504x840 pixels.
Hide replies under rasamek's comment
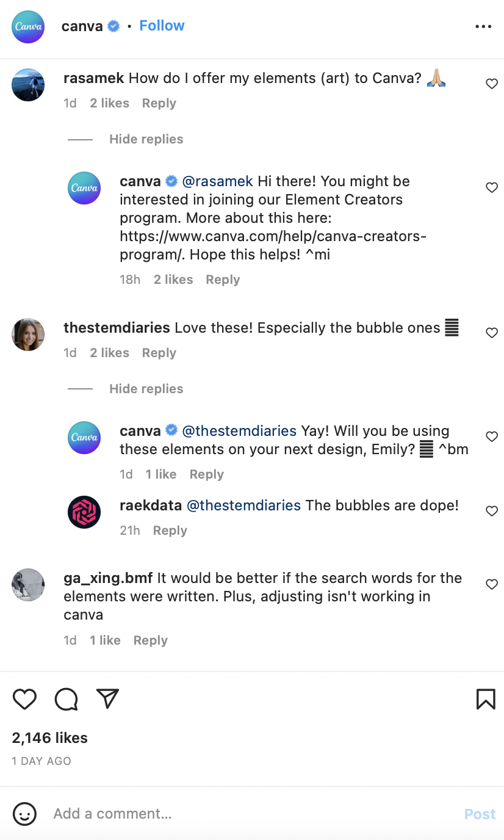[146, 139]
